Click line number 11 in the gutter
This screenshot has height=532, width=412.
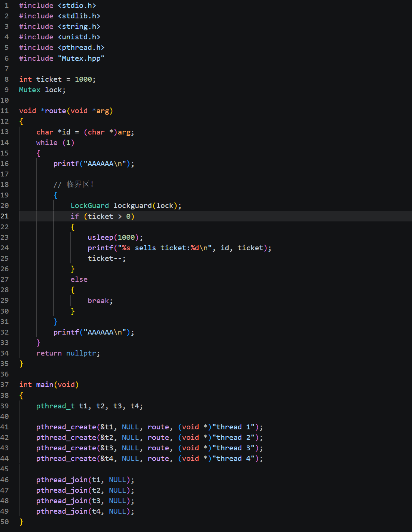[4, 111]
